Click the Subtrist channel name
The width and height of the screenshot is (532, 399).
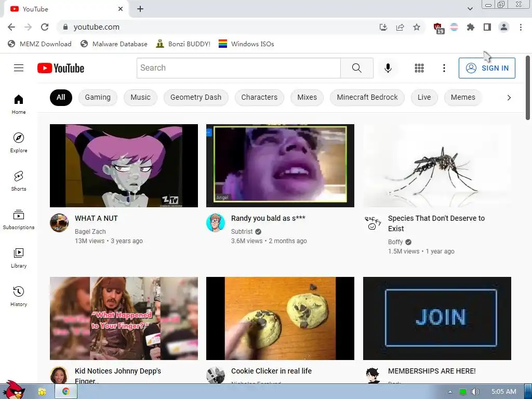242,231
